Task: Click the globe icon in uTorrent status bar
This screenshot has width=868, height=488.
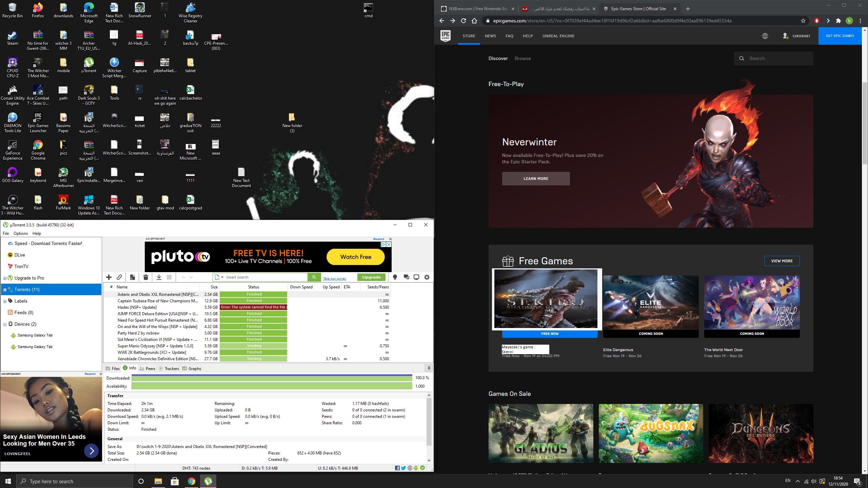Action: click(x=410, y=468)
